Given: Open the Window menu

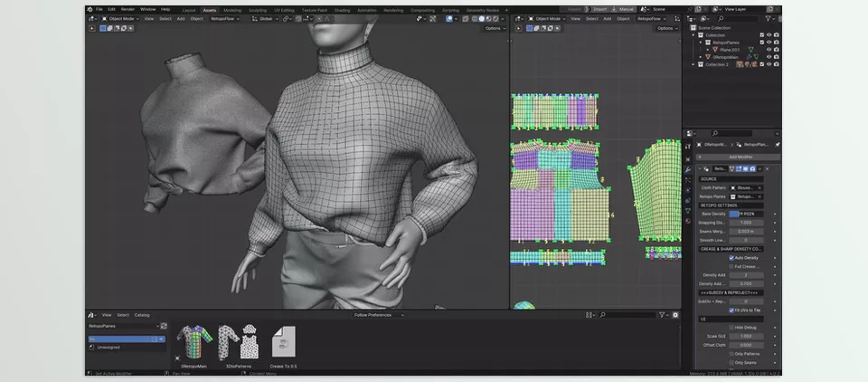Looking at the screenshot, I should [147, 9].
